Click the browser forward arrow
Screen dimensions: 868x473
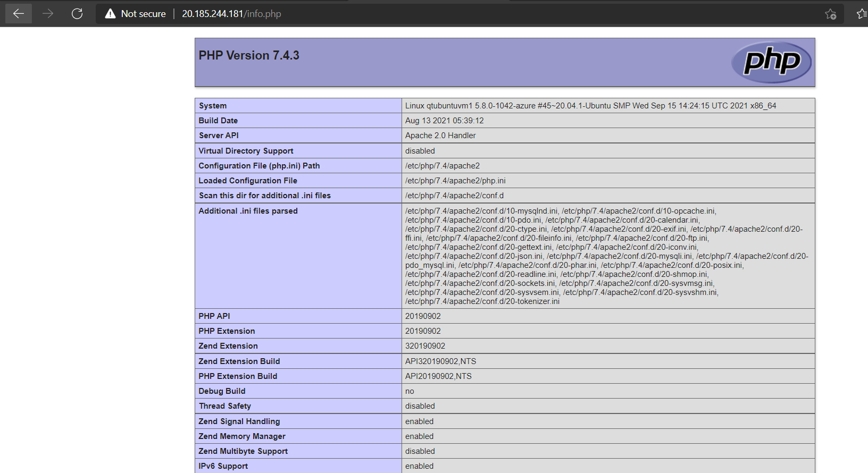click(48, 14)
